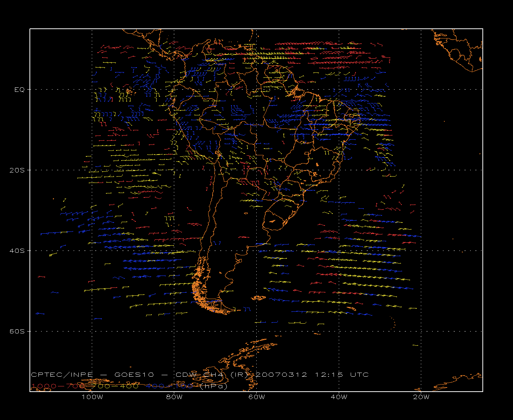
Task: Select the red 1000-700 pressure legend entry
Action: pyautogui.click(x=59, y=386)
